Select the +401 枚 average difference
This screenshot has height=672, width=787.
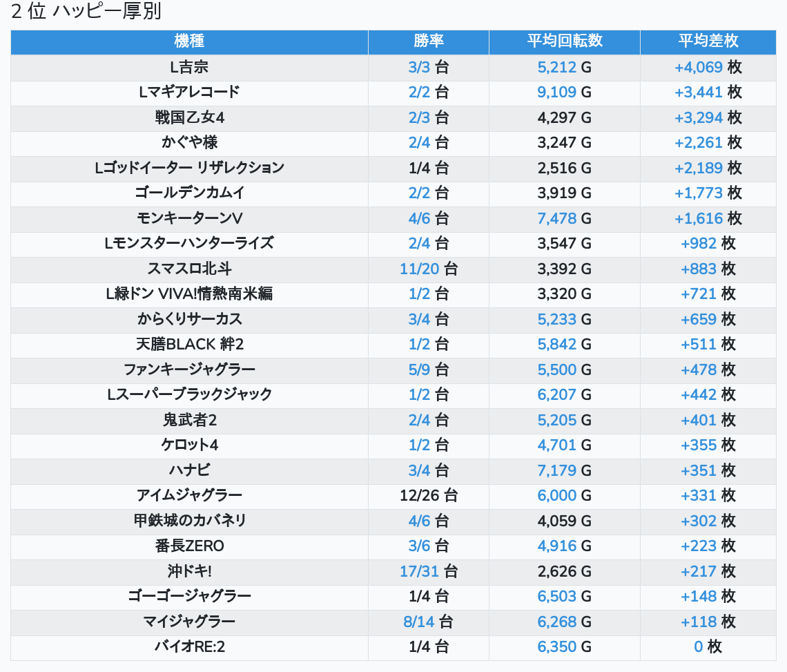[x=708, y=420]
